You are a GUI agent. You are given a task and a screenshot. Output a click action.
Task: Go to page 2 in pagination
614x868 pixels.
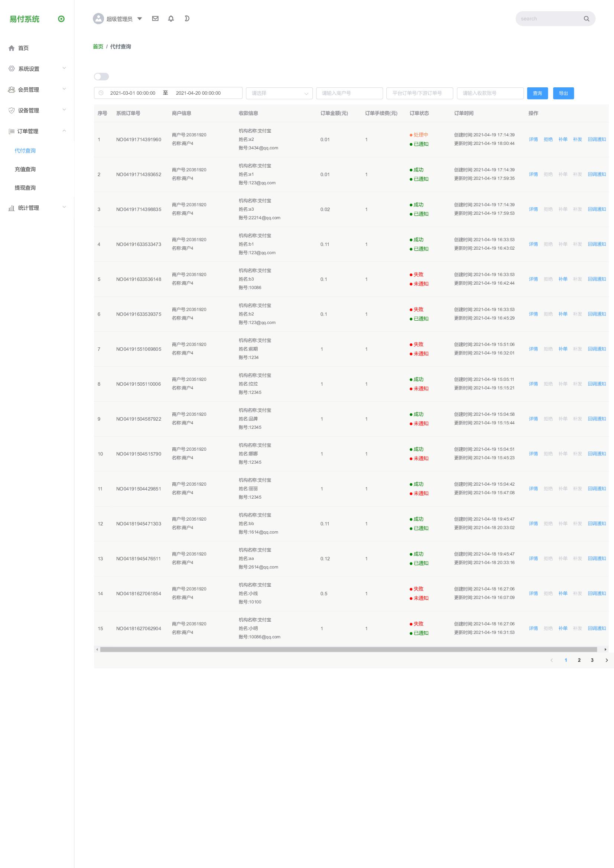coord(579,660)
